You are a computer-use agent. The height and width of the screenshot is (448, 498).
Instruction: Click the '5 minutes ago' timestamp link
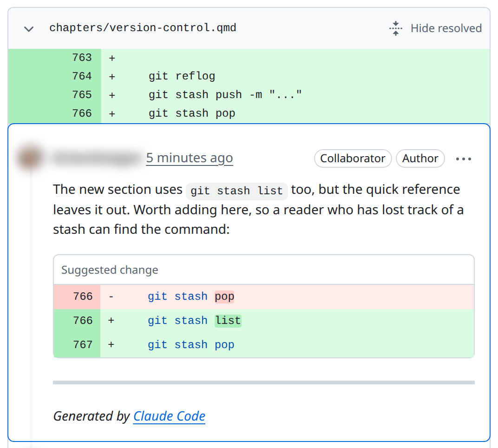190,158
